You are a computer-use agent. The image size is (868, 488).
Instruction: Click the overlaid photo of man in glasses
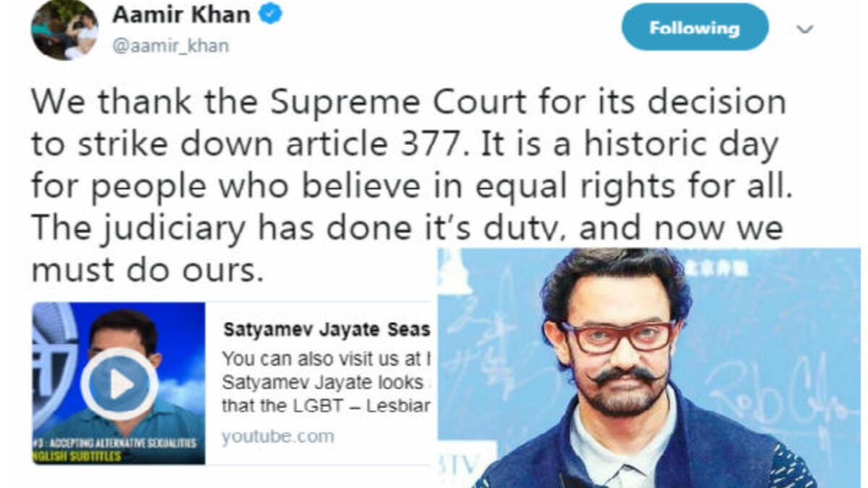point(649,367)
